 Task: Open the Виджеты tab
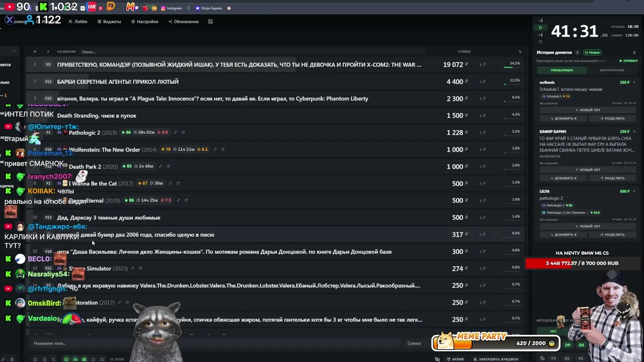click(x=109, y=22)
